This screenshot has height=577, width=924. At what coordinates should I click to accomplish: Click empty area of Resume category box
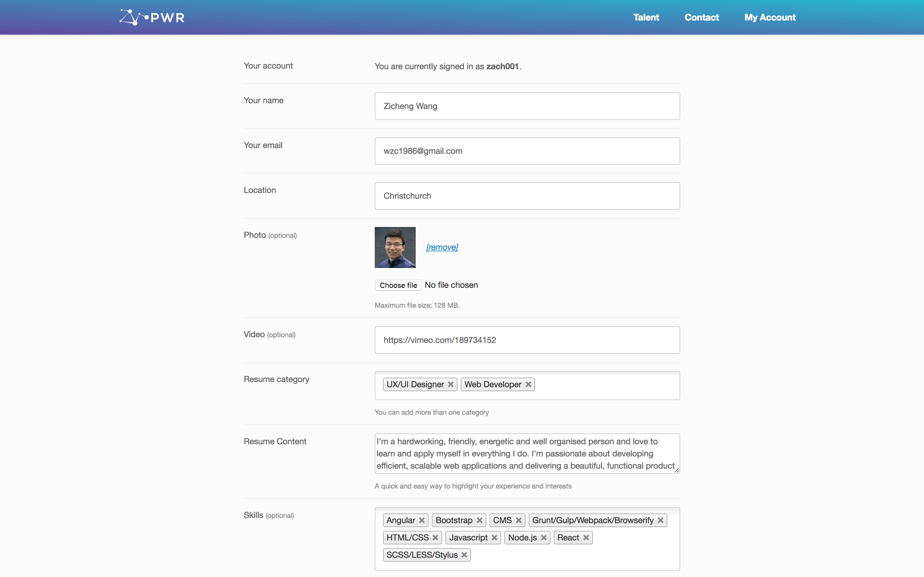607,385
